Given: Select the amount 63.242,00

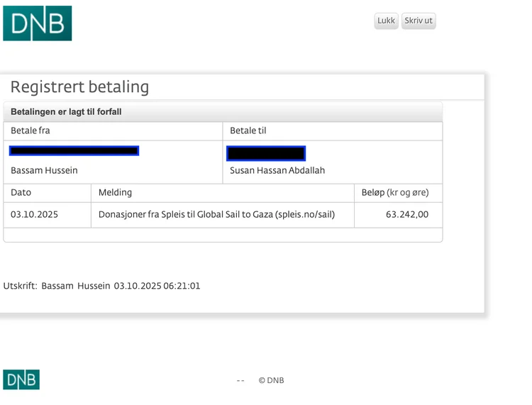Looking at the screenshot, I should pyautogui.click(x=407, y=214).
